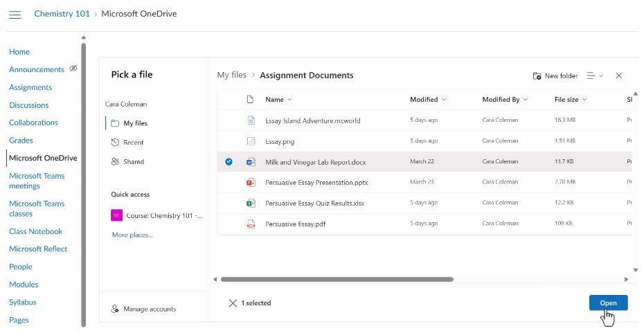Click the Chemistry 101 breadcrumb link

coord(62,14)
